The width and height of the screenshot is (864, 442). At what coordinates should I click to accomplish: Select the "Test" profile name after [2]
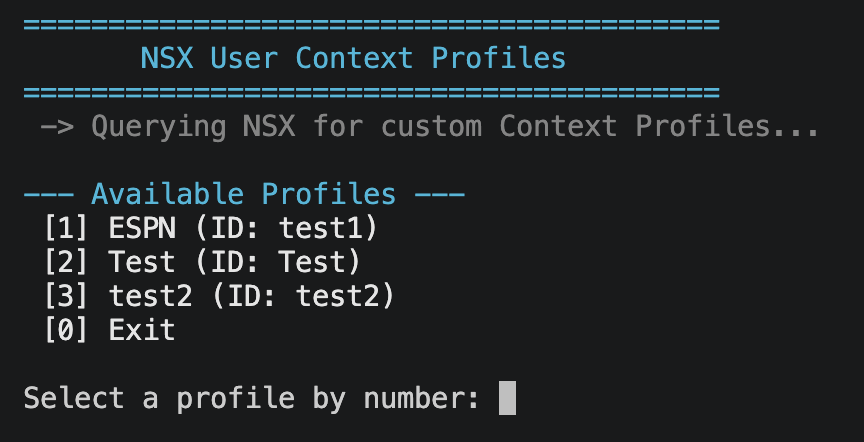point(142,262)
